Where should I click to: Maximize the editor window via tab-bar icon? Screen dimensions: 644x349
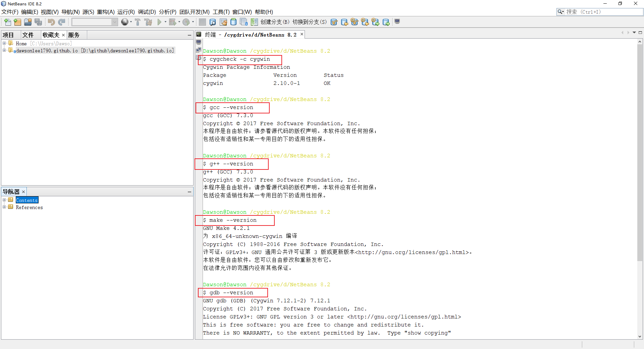click(640, 33)
